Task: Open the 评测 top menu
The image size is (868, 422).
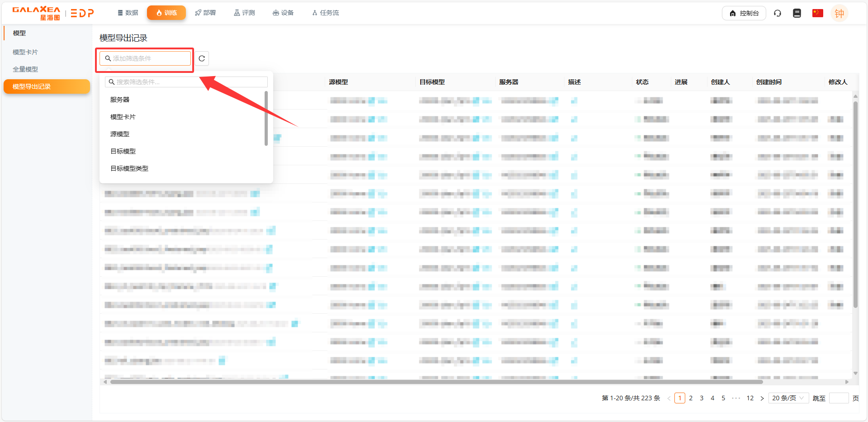Action: (x=244, y=13)
